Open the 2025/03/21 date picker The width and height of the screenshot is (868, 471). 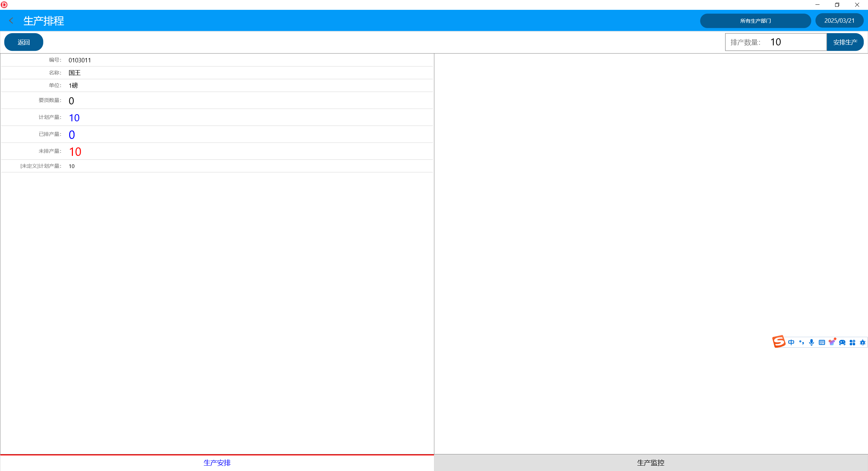point(839,21)
